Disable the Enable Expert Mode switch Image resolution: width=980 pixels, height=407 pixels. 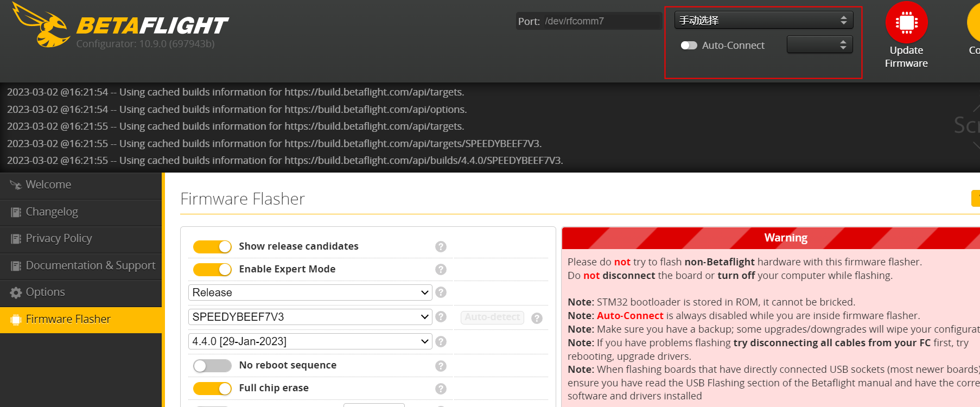tap(212, 270)
